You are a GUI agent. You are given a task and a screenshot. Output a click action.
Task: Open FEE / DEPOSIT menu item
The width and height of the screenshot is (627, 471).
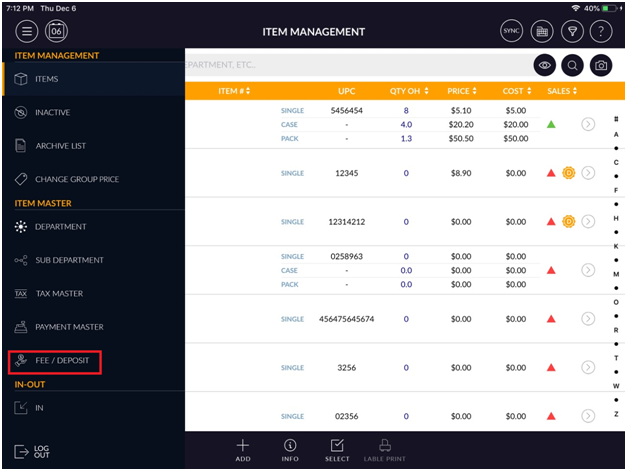(x=65, y=360)
